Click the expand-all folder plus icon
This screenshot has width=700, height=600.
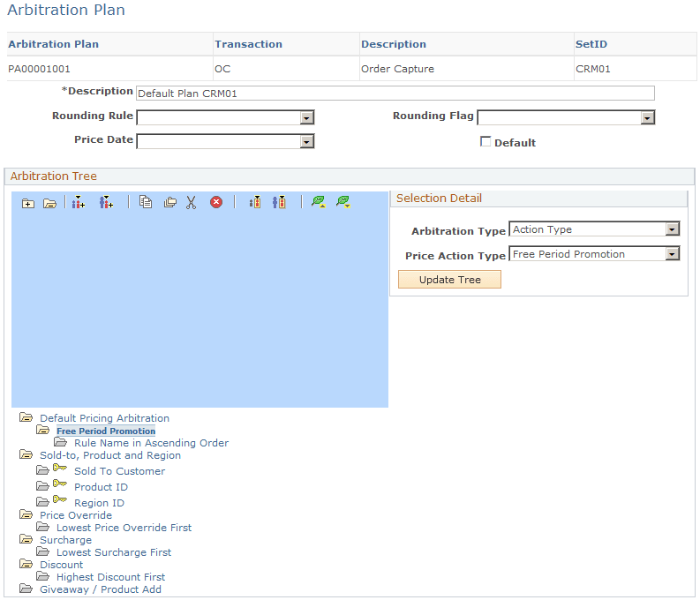tap(28, 204)
